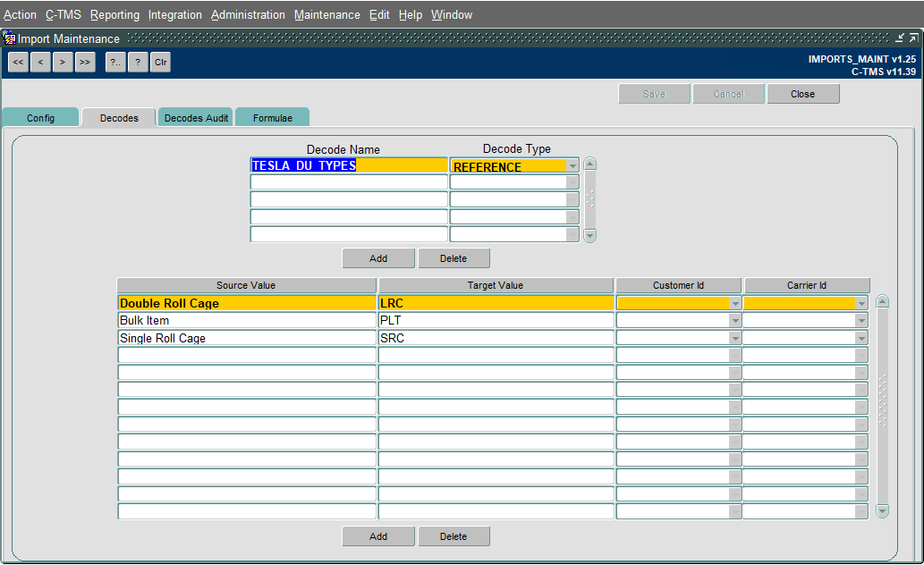Click Delete below the source values table
Image resolution: width=924 pixels, height=565 pixels.
(x=454, y=536)
